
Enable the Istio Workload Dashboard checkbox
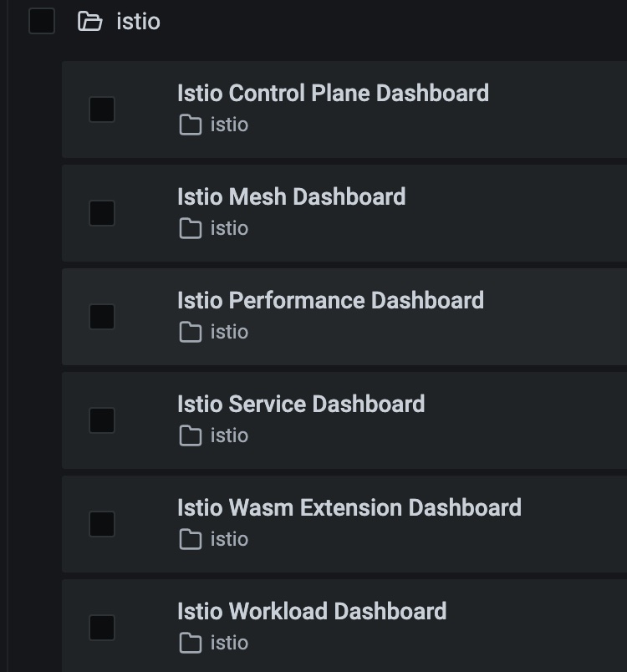[x=102, y=628]
